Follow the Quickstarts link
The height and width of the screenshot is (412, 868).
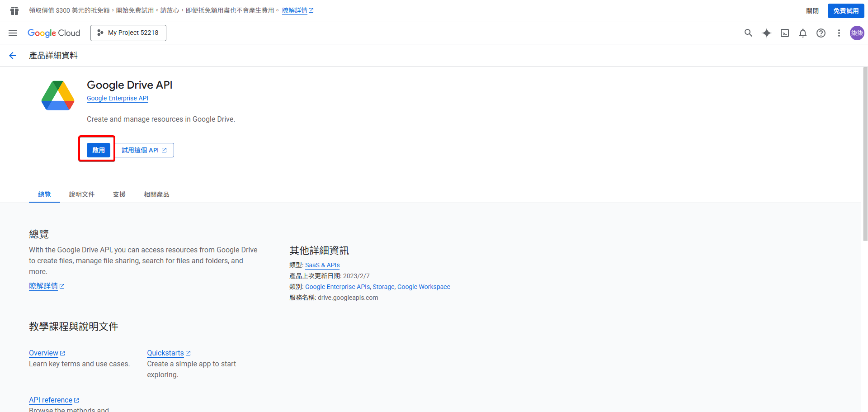(166, 353)
